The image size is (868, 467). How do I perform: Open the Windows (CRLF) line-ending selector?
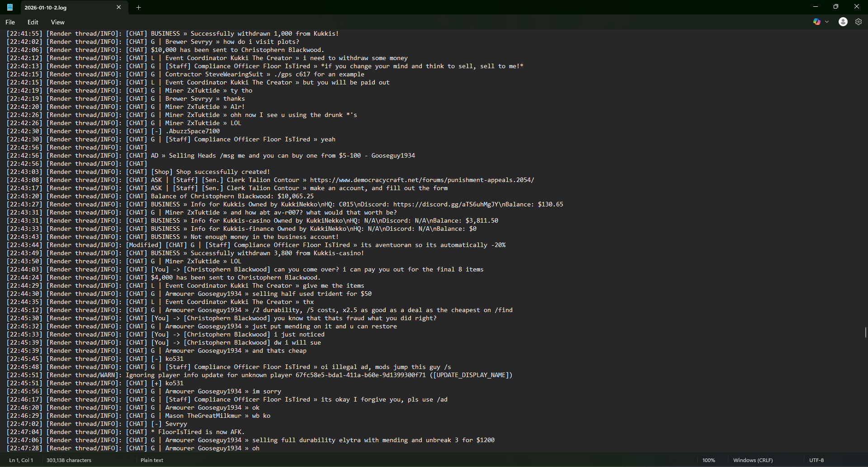pos(753,460)
